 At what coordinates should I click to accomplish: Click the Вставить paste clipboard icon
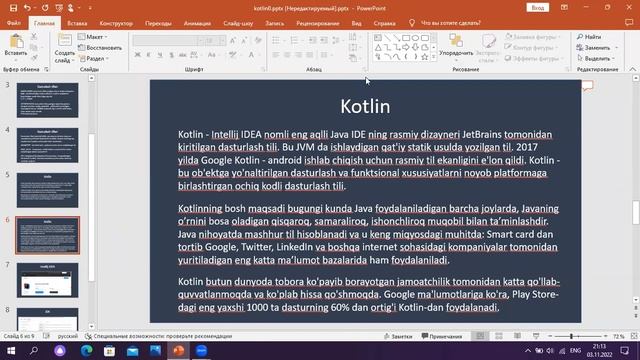click(16, 41)
